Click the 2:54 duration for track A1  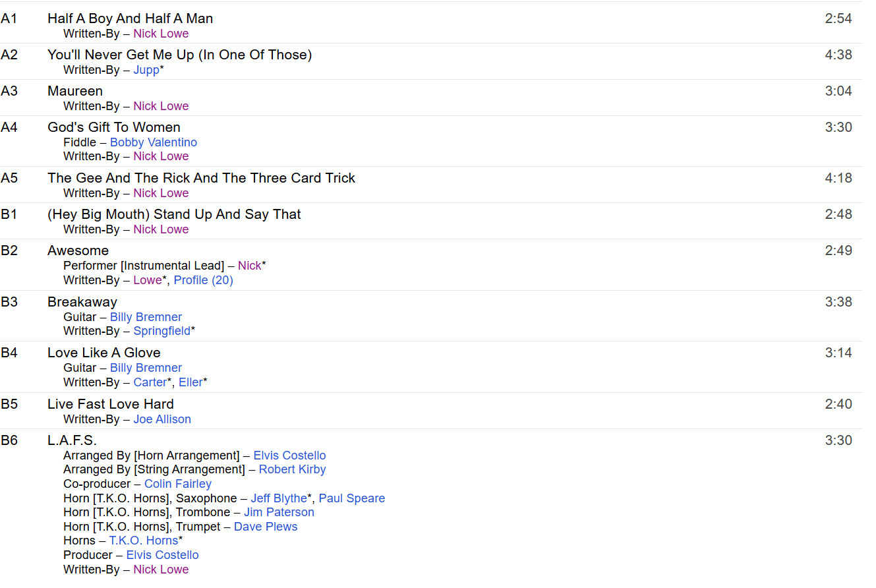pos(838,18)
